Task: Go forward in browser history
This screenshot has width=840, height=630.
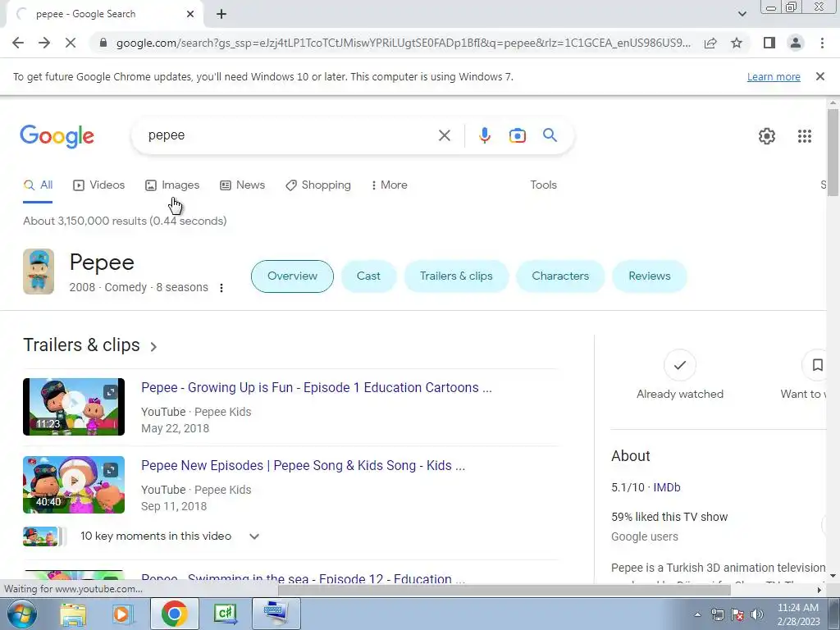Action: (x=44, y=43)
